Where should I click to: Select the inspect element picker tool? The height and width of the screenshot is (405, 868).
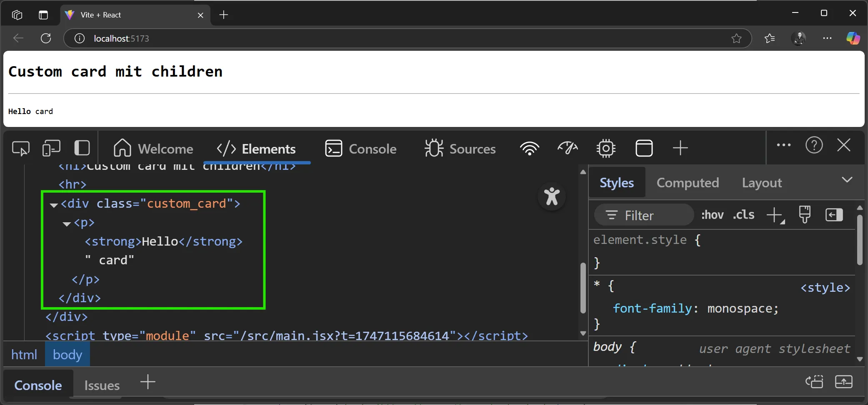point(21,148)
